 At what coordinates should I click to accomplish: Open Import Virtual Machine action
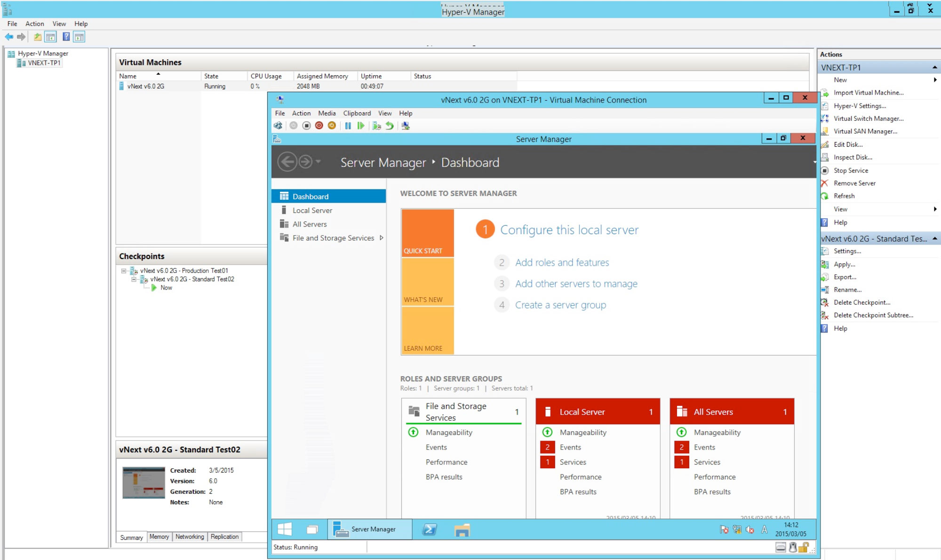click(869, 93)
